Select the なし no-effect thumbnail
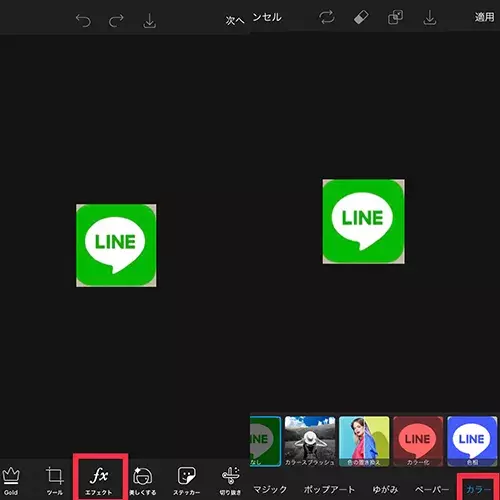Screen dimensions: 500x500 [265, 441]
